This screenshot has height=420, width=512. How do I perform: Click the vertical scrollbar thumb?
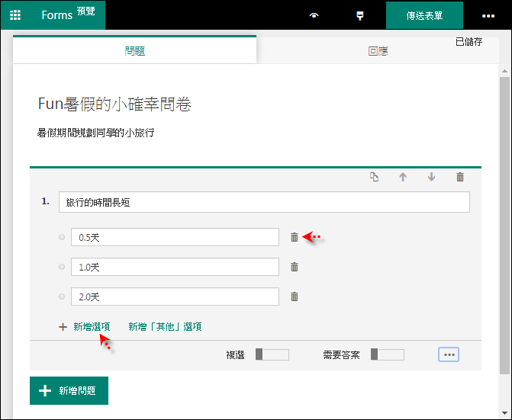[505, 226]
